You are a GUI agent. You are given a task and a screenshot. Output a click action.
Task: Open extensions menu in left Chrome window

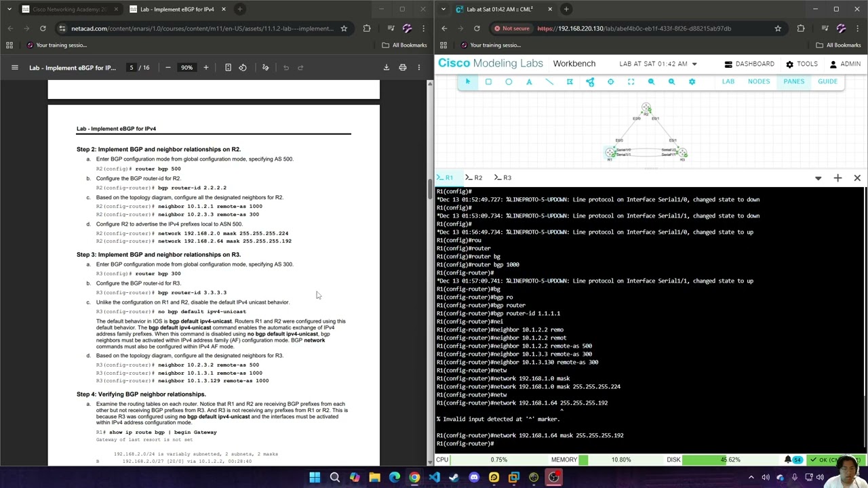click(367, 28)
